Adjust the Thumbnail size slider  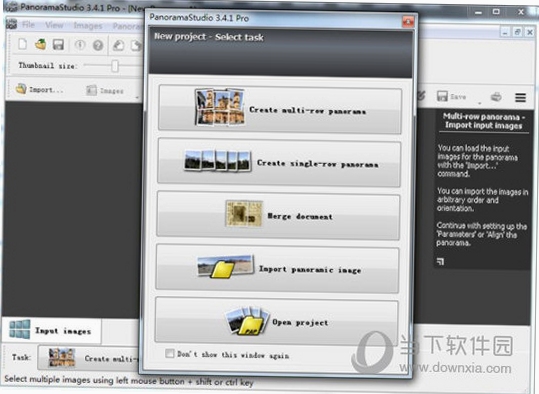tap(115, 66)
